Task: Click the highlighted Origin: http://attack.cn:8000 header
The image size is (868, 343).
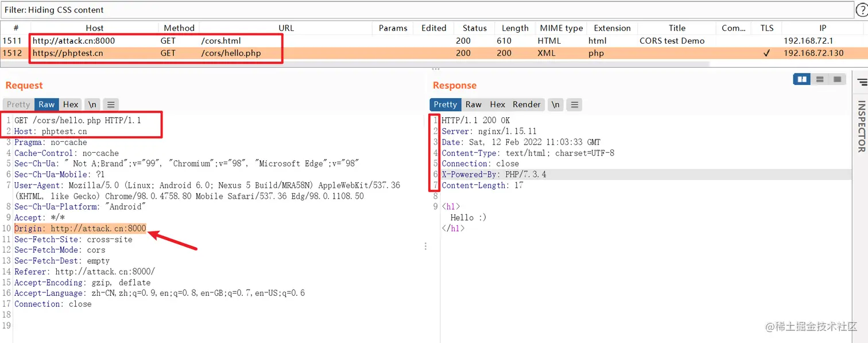Action: click(80, 229)
